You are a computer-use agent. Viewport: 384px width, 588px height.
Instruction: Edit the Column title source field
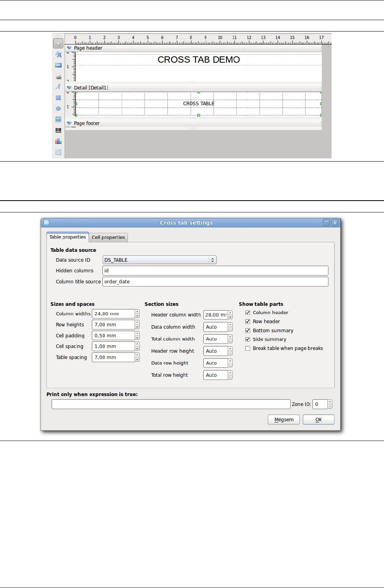tap(215, 282)
